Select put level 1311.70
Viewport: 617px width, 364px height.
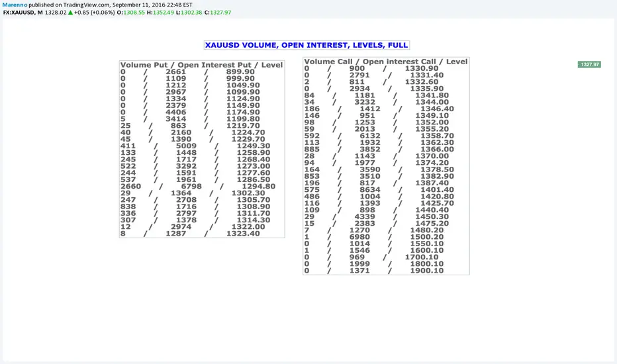pyautogui.click(x=254, y=213)
